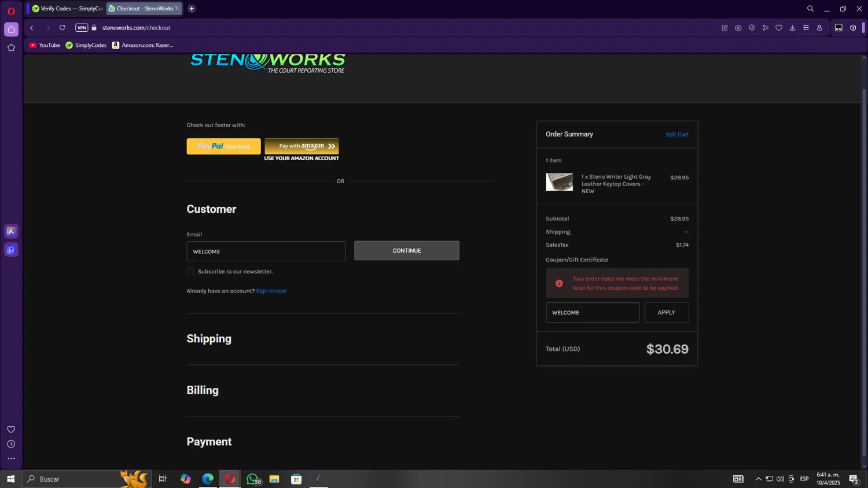Launch Microsoft Edge from taskbar

click(x=208, y=479)
